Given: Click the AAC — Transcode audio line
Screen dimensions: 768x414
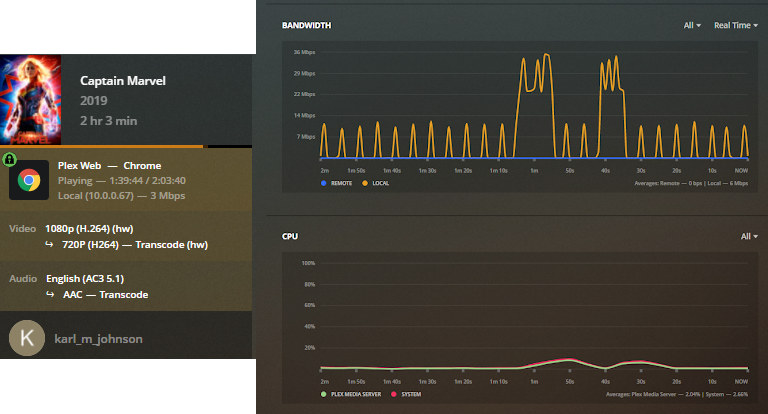Looking at the screenshot, I should (105, 294).
